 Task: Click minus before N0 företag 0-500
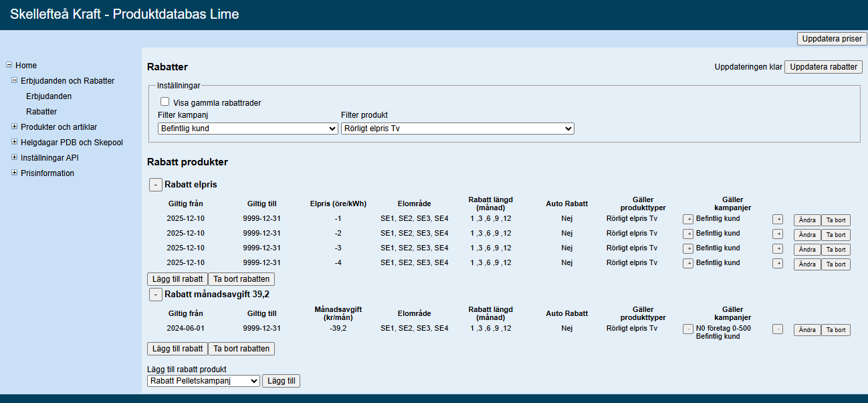pyautogui.click(x=687, y=329)
